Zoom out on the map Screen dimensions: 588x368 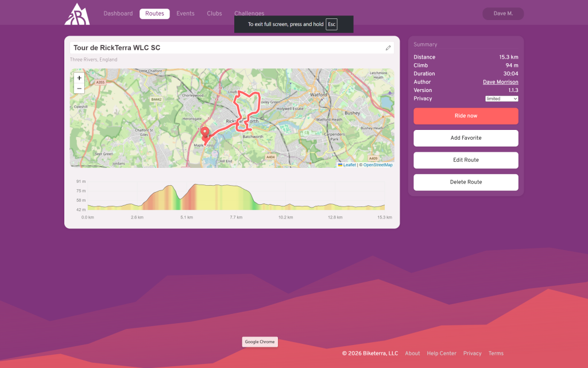pyautogui.click(x=79, y=89)
